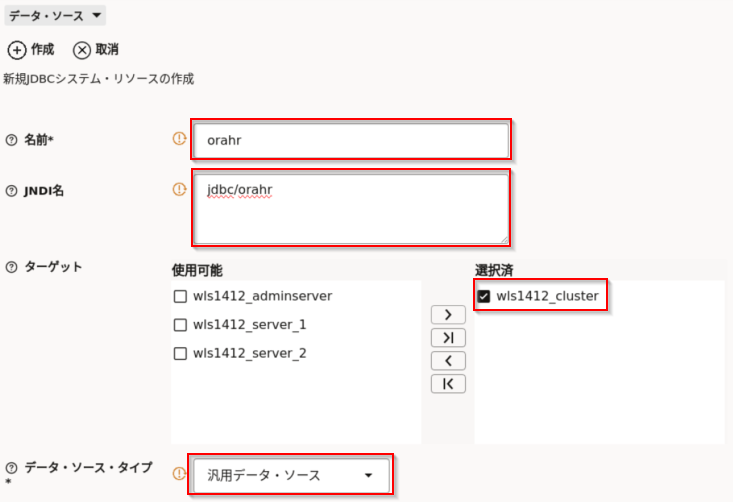Viewport: 733px width, 502px height.
Task: Tick the wls1412_server_1 checkbox
Action: 181,325
